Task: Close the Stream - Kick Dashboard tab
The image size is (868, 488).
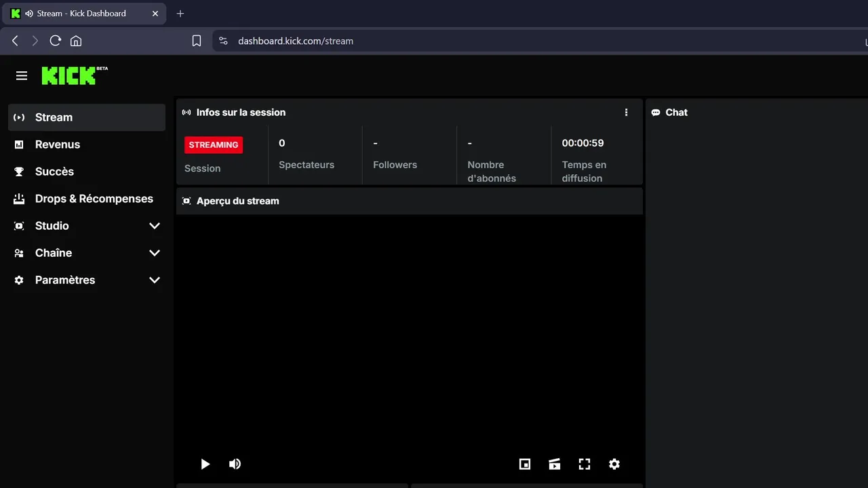Action: click(155, 14)
